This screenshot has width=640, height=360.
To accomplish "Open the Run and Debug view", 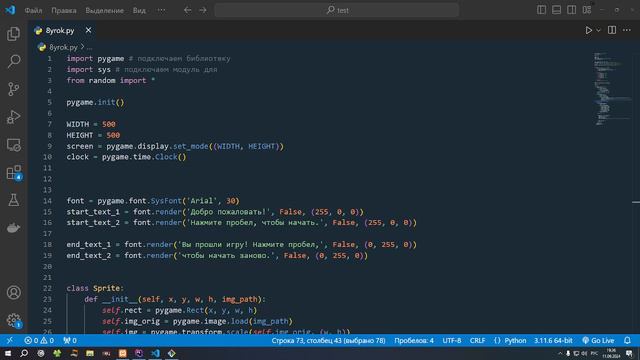I will [x=13, y=117].
